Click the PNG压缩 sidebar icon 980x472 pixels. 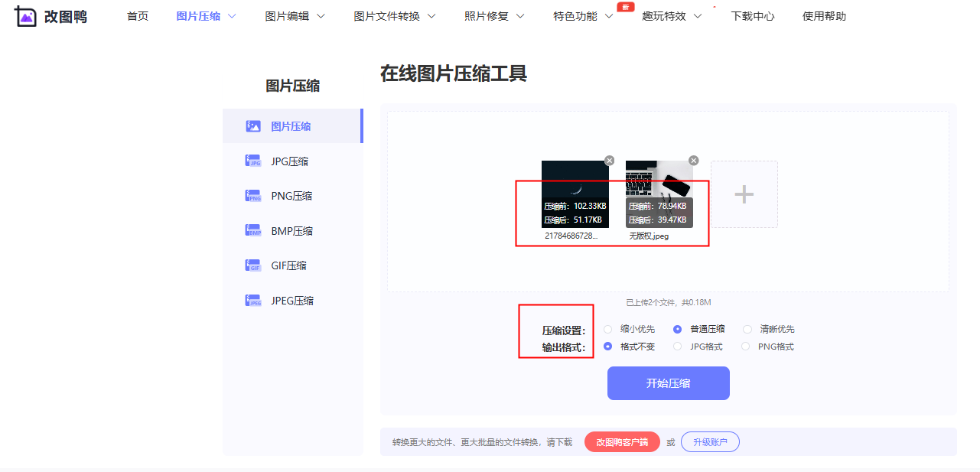coord(253,196)
